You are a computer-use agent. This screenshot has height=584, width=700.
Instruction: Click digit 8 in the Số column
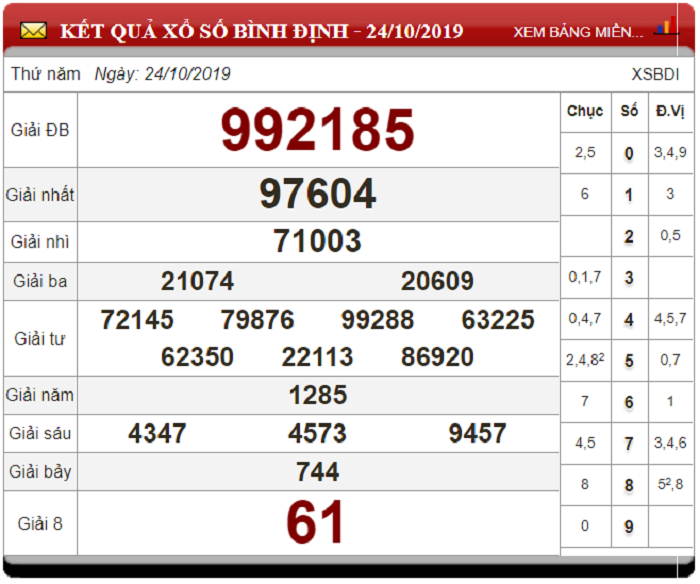pos(629,485)
